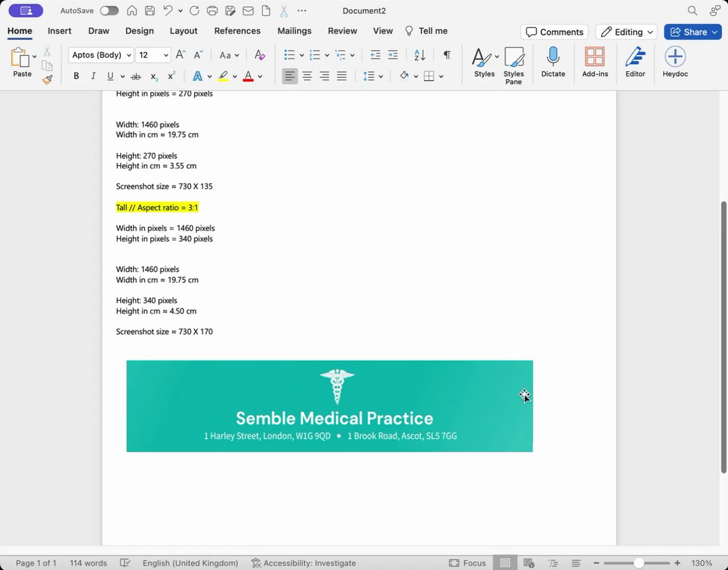The image size is (728, 570).
Task: Select Center paragraph alignment
Action: [x=307, y=76]
